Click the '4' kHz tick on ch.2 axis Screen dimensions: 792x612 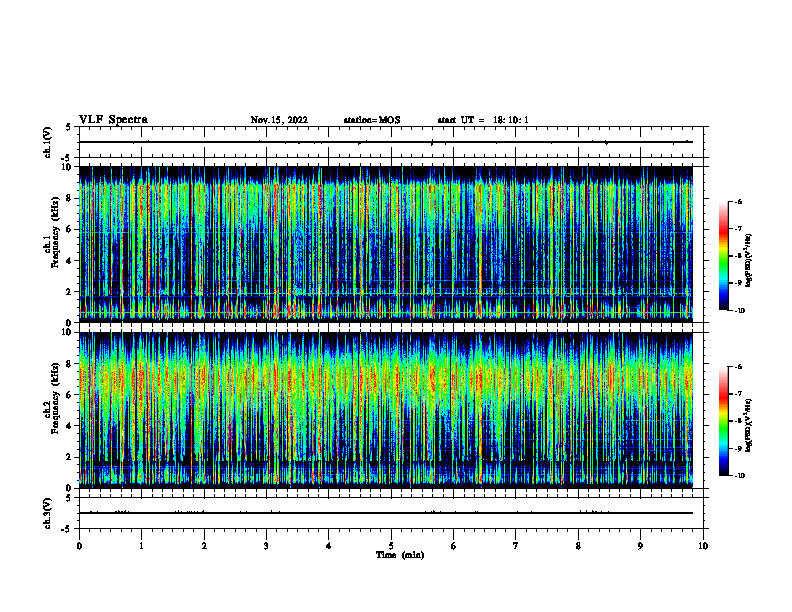pos(69,426)
